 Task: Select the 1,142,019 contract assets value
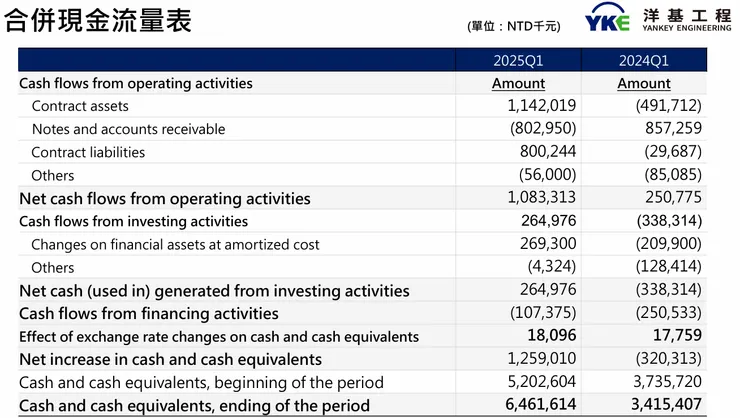[x=542, y=105]
